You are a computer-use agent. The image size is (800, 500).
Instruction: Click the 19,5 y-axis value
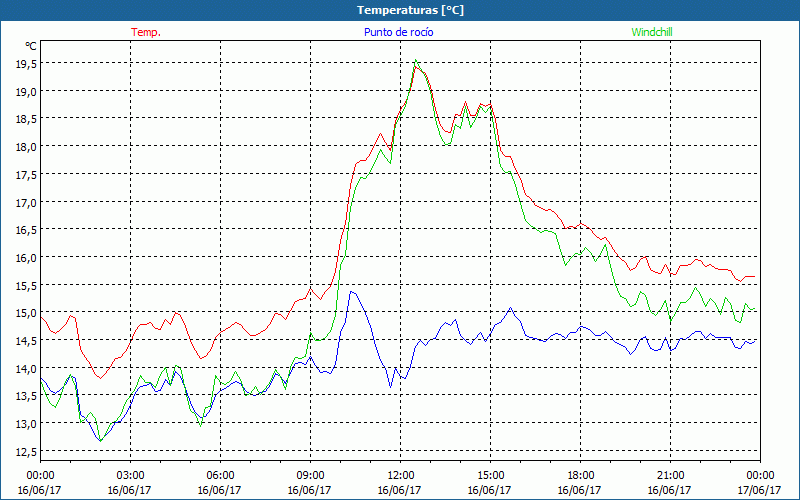[x=27, y=63]
